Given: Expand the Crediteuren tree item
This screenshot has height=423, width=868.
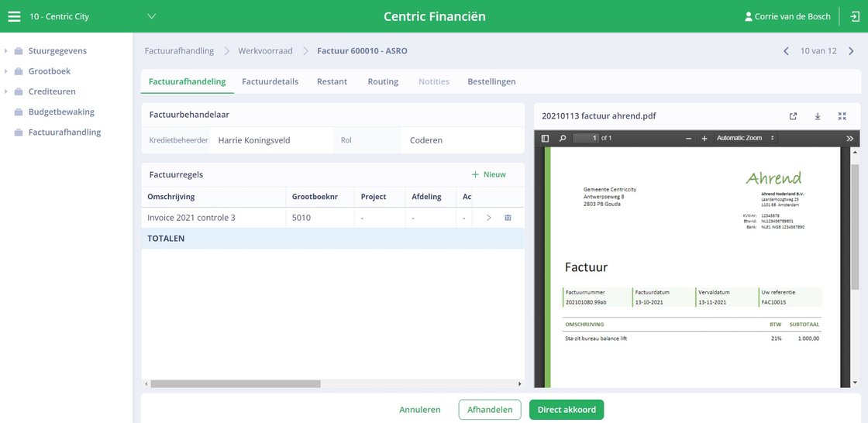Looking at the screenshot, I should tap(5, 91).
